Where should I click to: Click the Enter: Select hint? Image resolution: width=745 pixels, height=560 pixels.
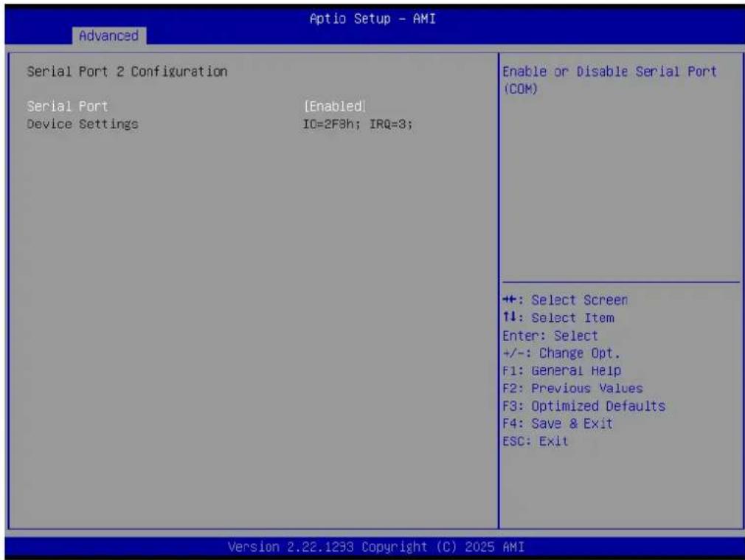click(550, 336)
